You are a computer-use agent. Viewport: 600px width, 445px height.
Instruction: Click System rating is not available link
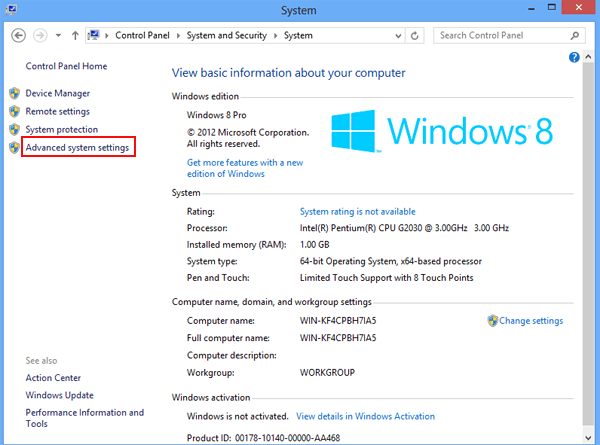click(x=357, y=212)
